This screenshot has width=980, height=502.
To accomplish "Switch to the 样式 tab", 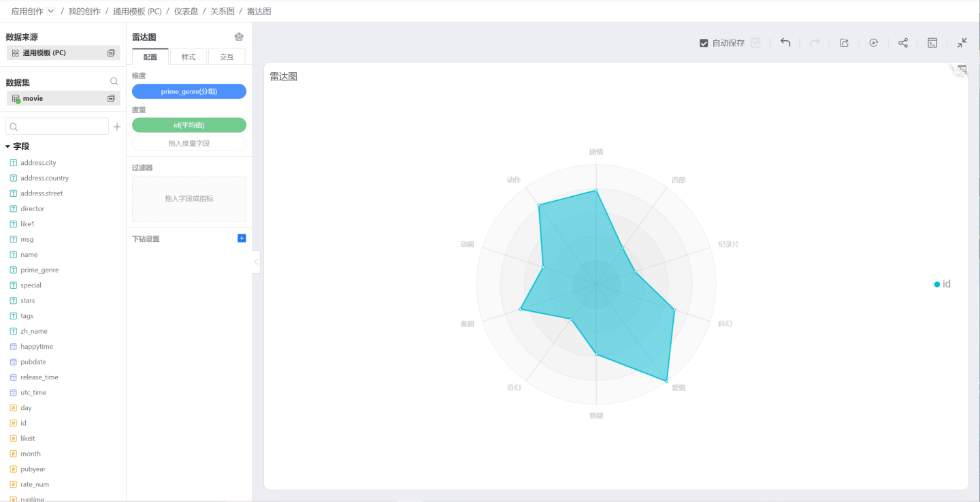I will click(189, 57).
